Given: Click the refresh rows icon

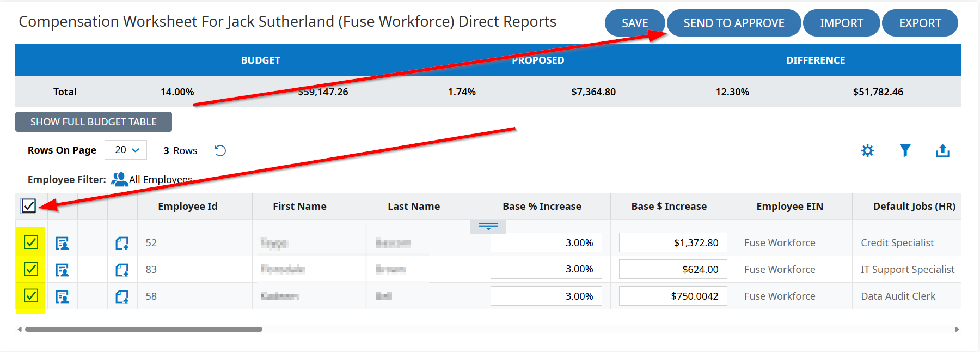Looking at the screenshot, I should 220,150.
